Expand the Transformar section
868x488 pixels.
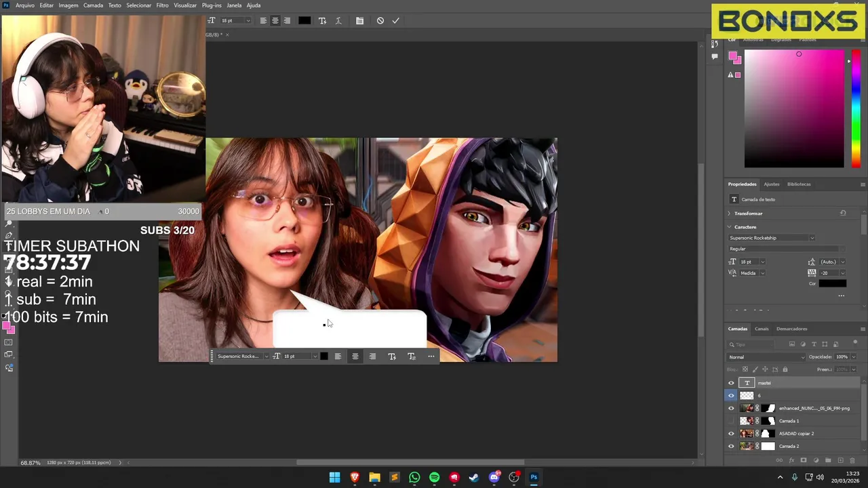point(730,213)
